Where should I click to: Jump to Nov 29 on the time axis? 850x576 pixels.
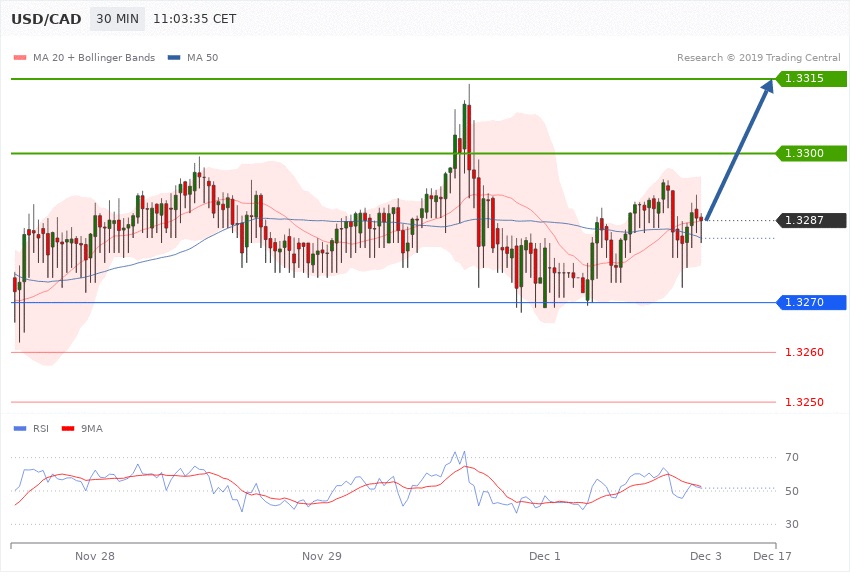click(x=322, y=555)
